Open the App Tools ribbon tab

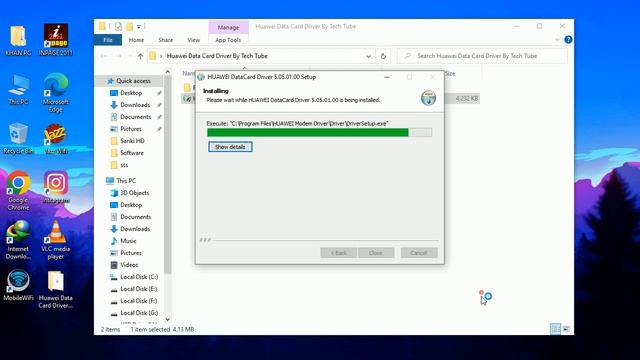coord(228,40)
